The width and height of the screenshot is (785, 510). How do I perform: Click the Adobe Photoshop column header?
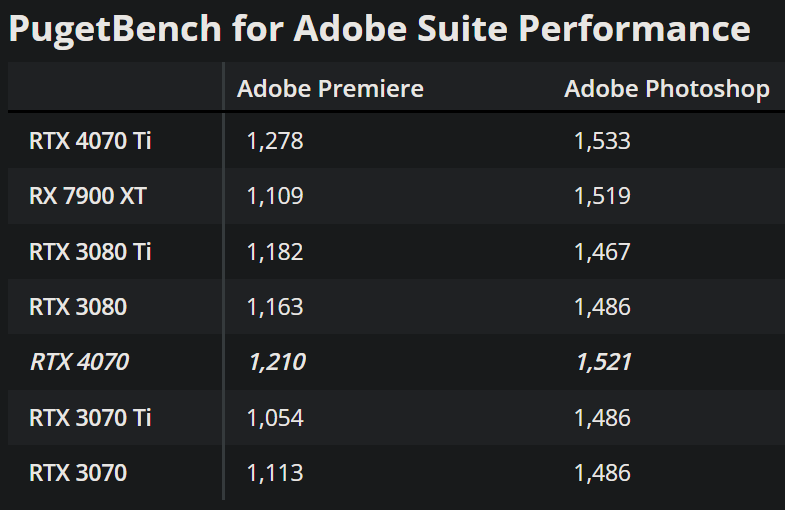[666, 89]
